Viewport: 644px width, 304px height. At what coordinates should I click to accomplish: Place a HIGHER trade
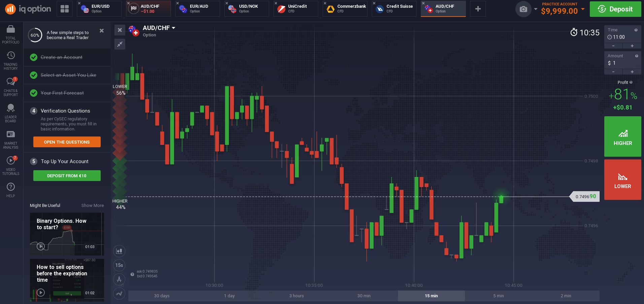623,136
